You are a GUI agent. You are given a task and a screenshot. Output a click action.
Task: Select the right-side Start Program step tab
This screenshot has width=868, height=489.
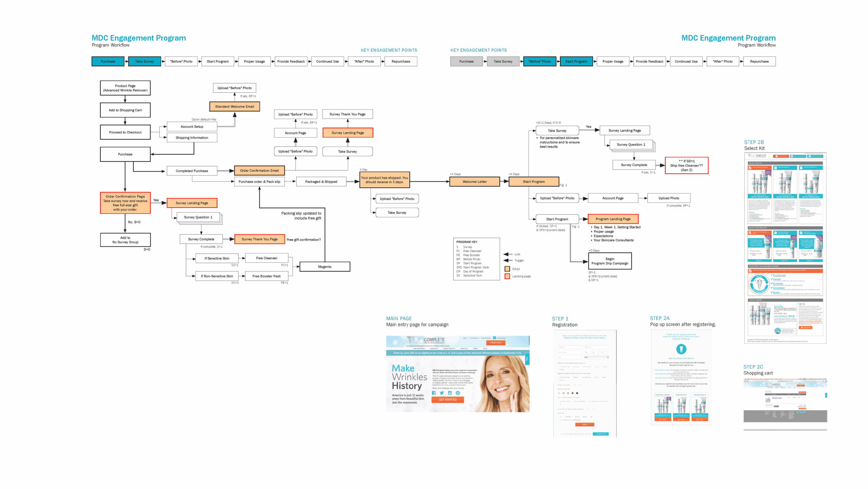tap(576, 61)
